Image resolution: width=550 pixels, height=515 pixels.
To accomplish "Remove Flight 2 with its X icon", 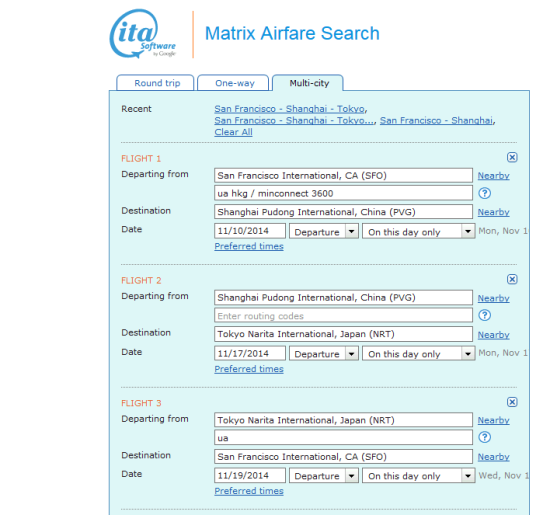I will [512, 279].
